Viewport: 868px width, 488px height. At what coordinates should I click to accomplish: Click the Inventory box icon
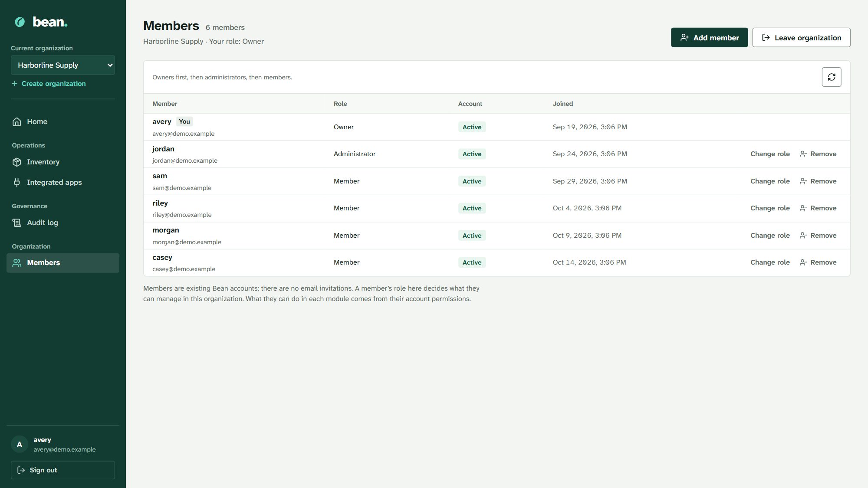click(17, 162)
